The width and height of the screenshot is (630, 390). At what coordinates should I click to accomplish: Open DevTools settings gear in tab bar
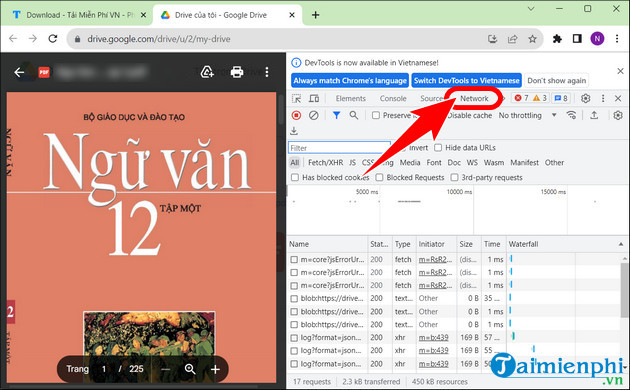coord(585,98)
